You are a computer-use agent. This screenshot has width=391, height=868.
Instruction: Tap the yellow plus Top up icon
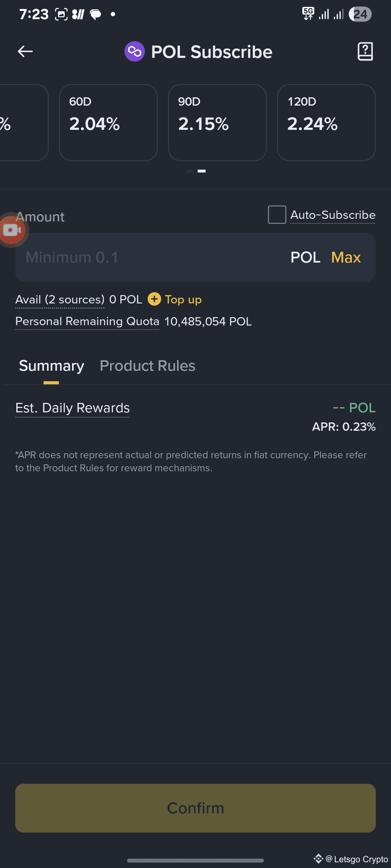point(154,299)
